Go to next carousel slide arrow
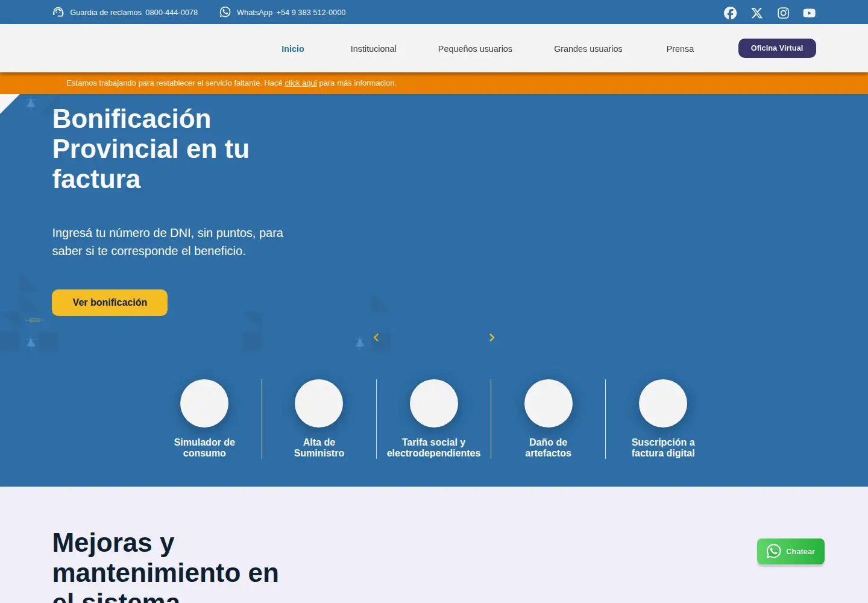Screen dimensions: 868x603 (492, 338)
